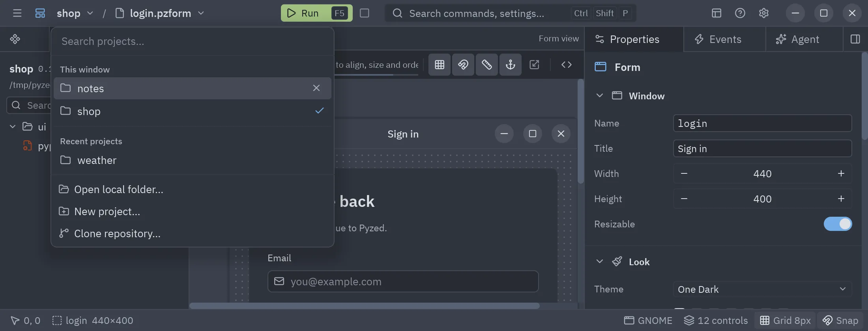
Task: Open the hamburger main menu
Action: (17, 13)
